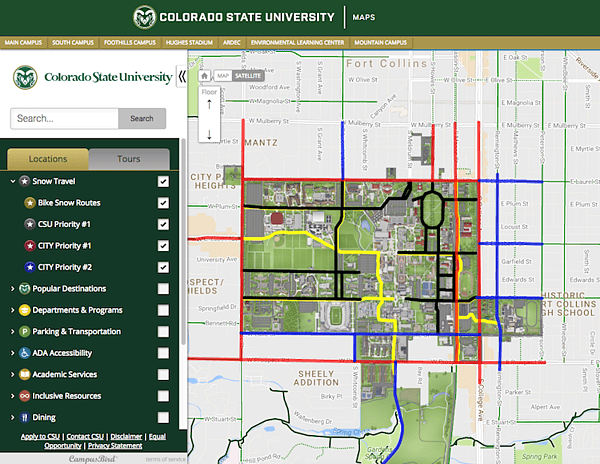
Task: Open the Disclaimer link
Action: tap(126, 436)
